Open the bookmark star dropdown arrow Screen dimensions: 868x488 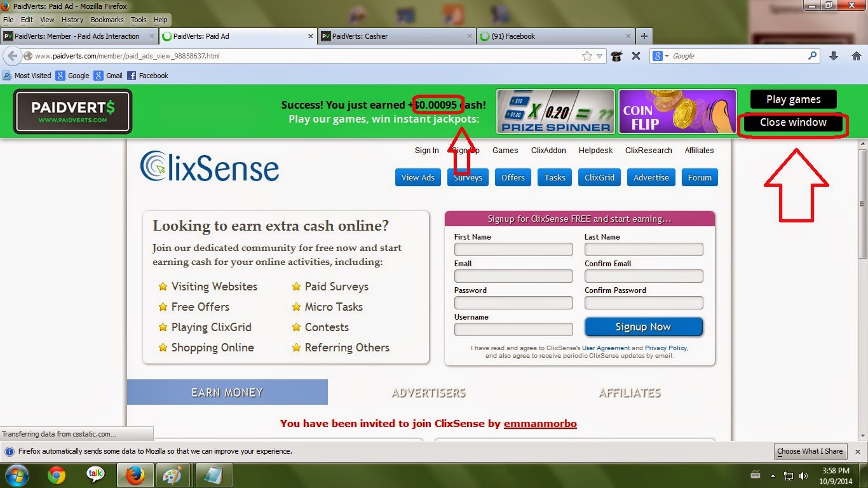tap(599, 56)
